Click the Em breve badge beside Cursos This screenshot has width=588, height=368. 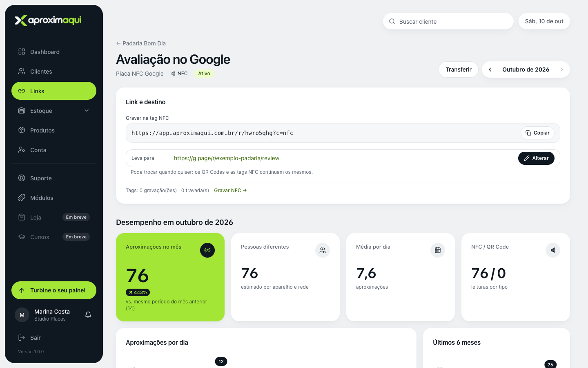click(76, 237)
